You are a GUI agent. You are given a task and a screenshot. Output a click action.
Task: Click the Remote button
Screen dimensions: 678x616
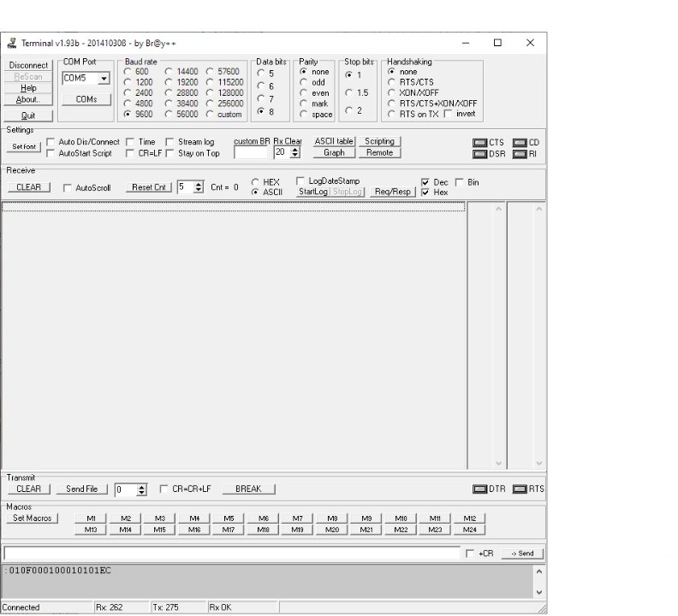[x=379, y=152]
